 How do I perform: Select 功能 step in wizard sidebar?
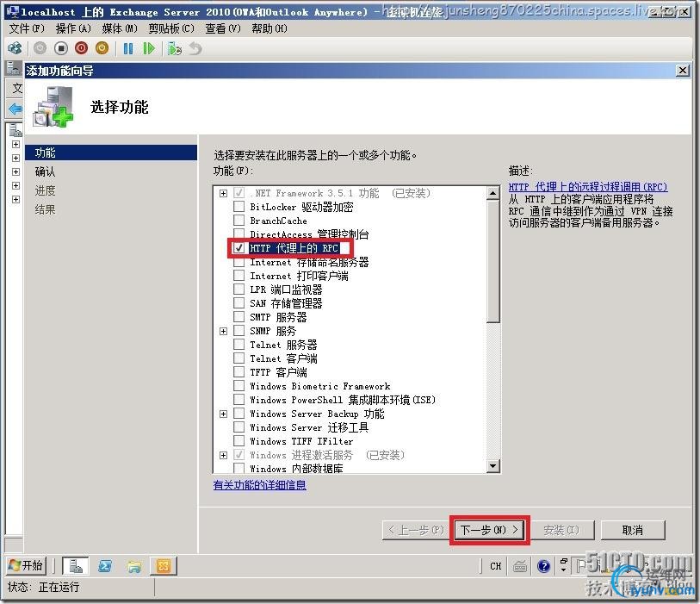pyautogui.click(x=111, y=153)
